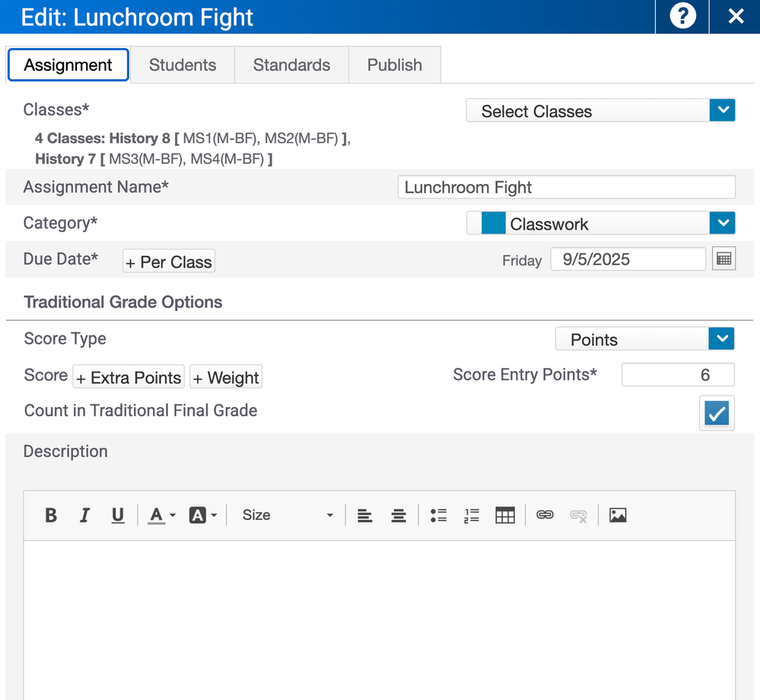The height and width of the screenshot is (700, 760).
Task: Insert a table into the description
Action: click(505, 516)
